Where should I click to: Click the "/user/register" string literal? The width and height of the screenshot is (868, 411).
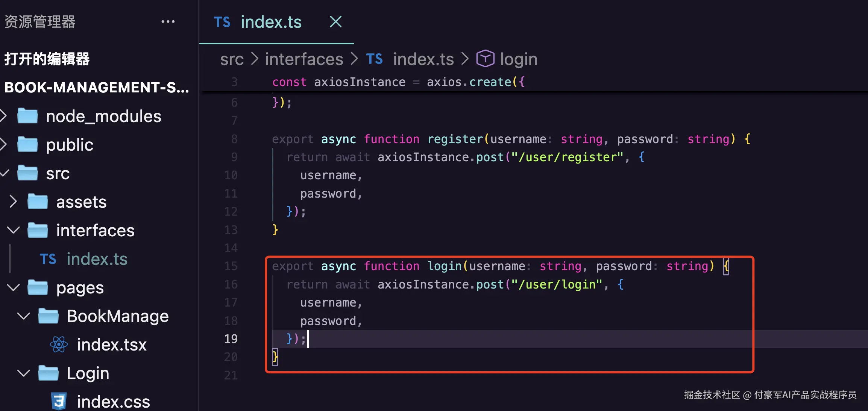tap(567, 157)
